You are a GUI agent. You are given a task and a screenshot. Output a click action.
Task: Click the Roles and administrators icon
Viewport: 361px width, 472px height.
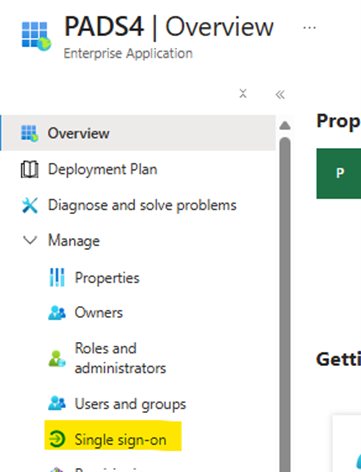pos(57,359)
